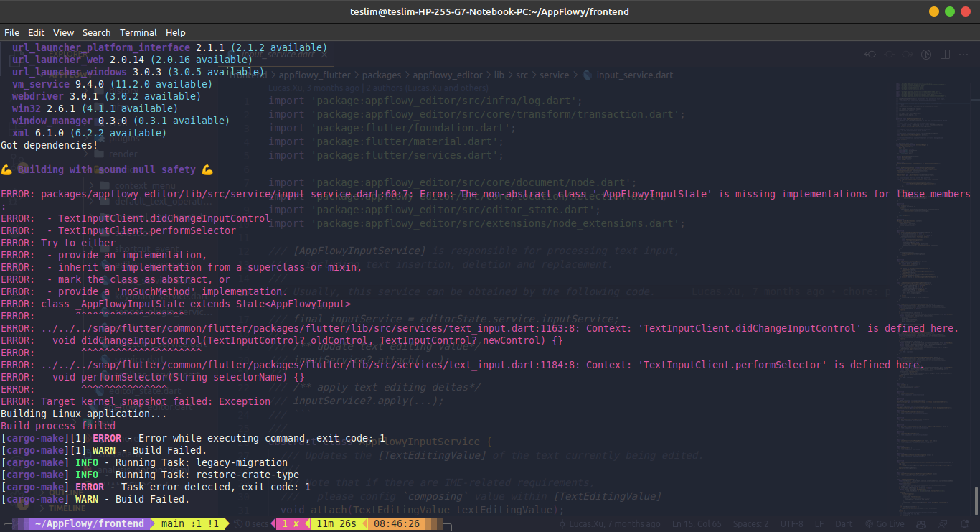Click the url_launcher_web package line
The height and width of the screenshot is (532, 980).
(x=132, y=60)
